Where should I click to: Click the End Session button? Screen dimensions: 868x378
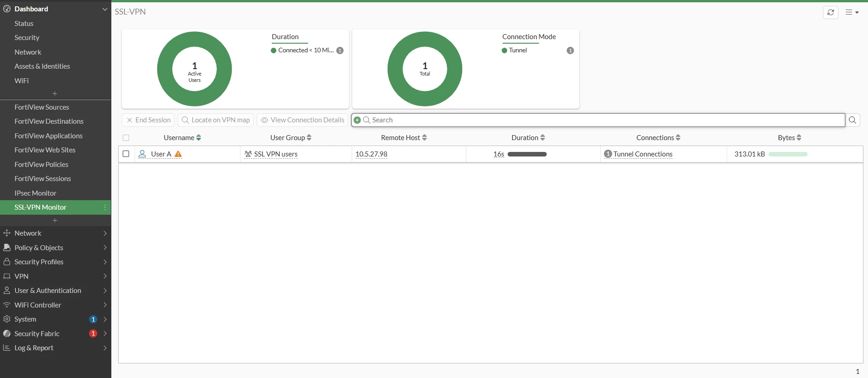click(x=148, y=120)
